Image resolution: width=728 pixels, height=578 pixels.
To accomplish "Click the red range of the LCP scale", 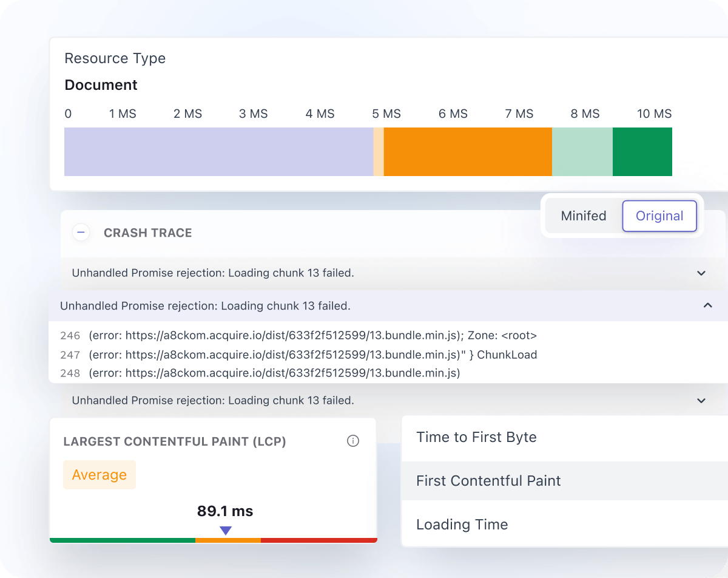I will click(x=319, y=540).
